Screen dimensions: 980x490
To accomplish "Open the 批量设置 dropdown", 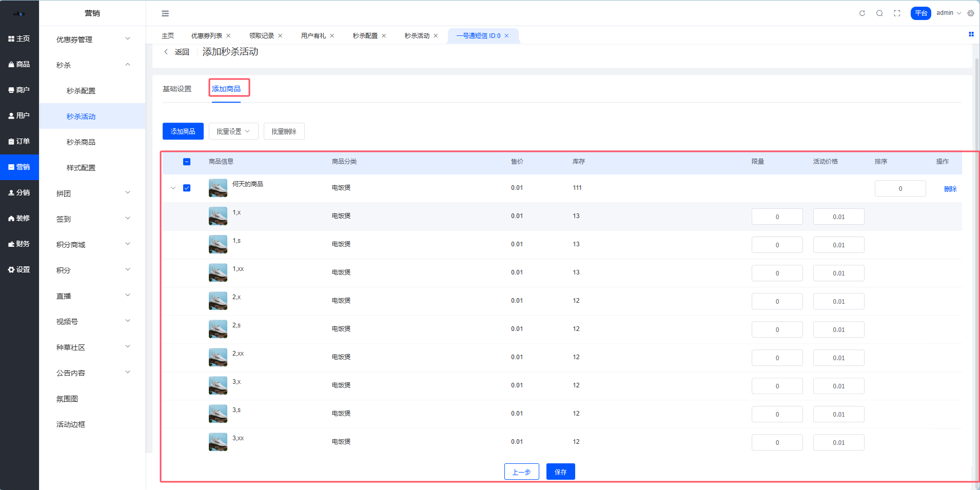I will [233, 131].
